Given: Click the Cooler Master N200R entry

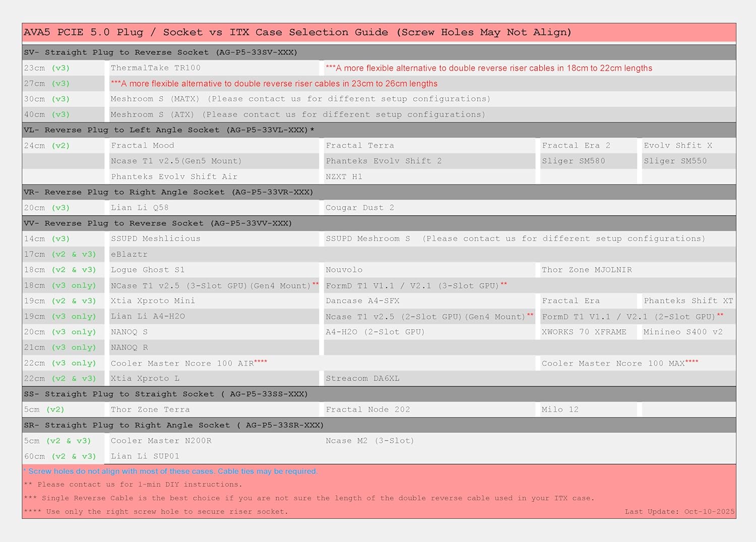Looking at the screenshot, I should point(161,441).
